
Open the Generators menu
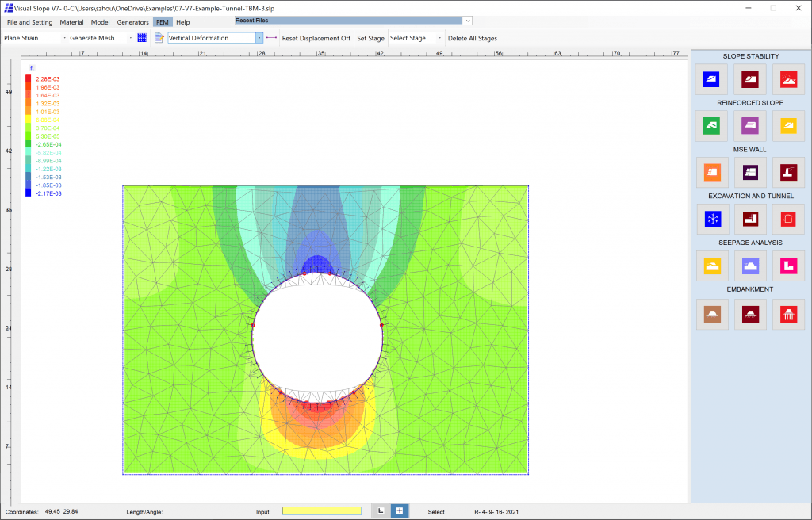pyautogui.click(x=132, y=22)
